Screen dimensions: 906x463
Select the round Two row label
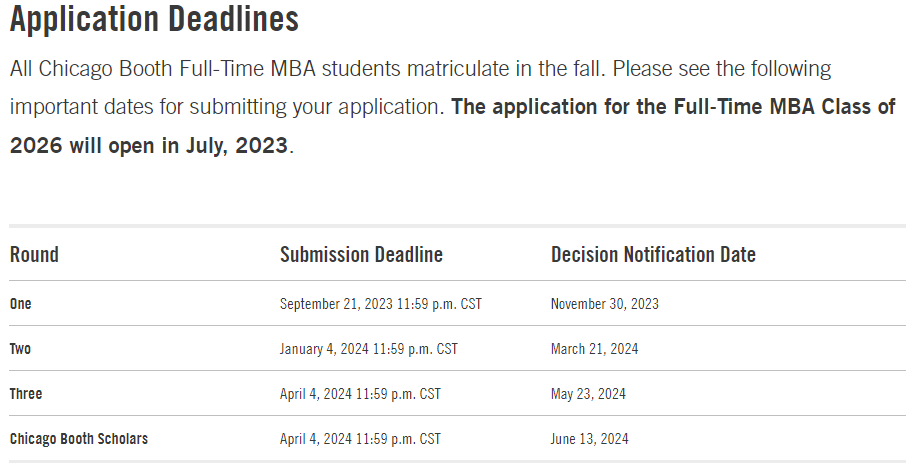pyautogui.click(x=20, y=349)
